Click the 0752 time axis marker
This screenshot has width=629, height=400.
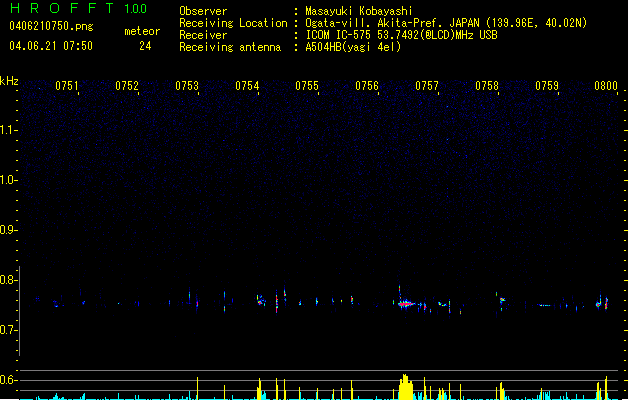[x=127, y=86]
